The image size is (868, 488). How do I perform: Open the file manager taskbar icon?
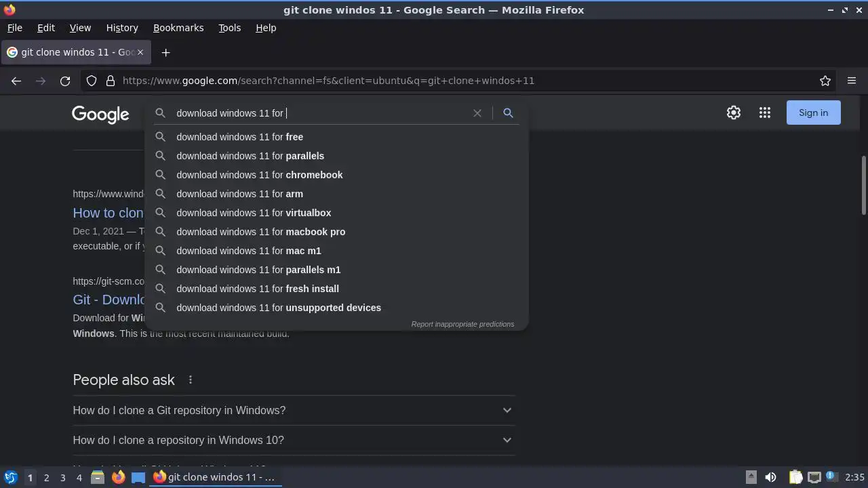tap(98, 477)
